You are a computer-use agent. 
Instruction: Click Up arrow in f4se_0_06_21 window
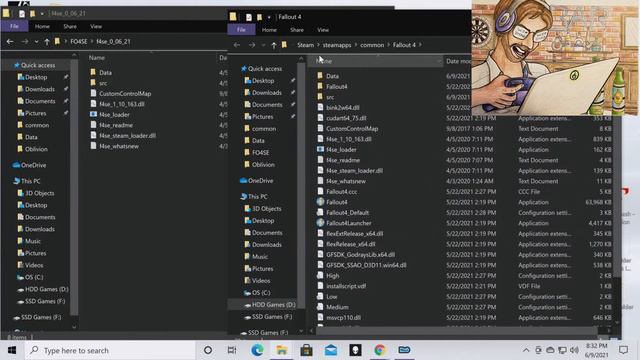[x=47, y=41]
